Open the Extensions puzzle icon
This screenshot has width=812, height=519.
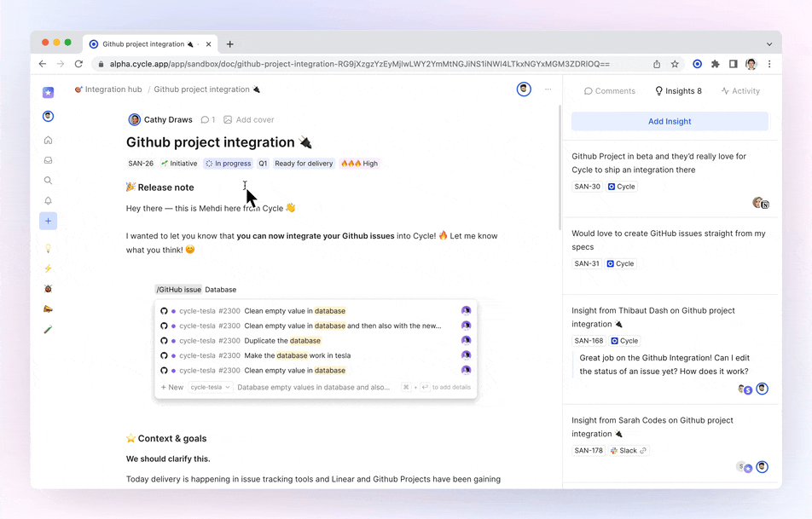click(x=715, y=64)
